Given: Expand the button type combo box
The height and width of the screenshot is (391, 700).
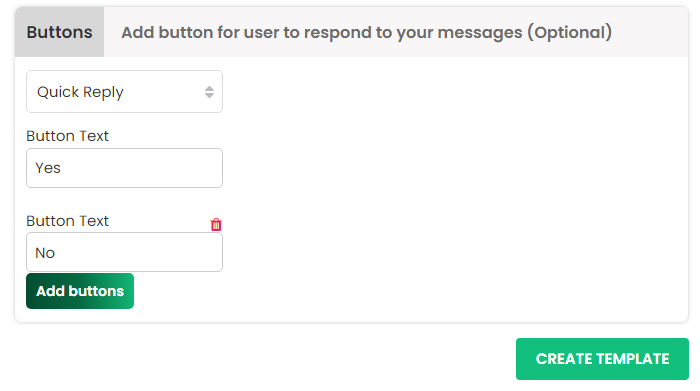Looking at the screenshot, I should (x=125, y=92).
